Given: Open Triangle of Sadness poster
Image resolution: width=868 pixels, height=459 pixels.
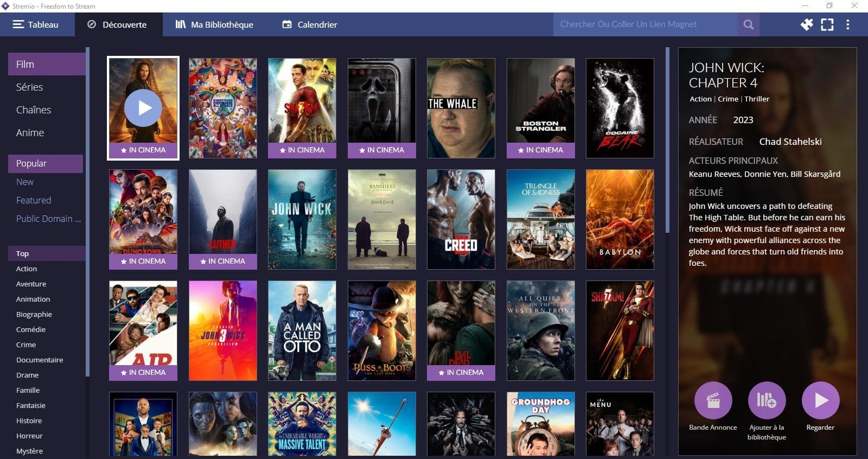Looking at the screenshot, I should tap(541, 219).
